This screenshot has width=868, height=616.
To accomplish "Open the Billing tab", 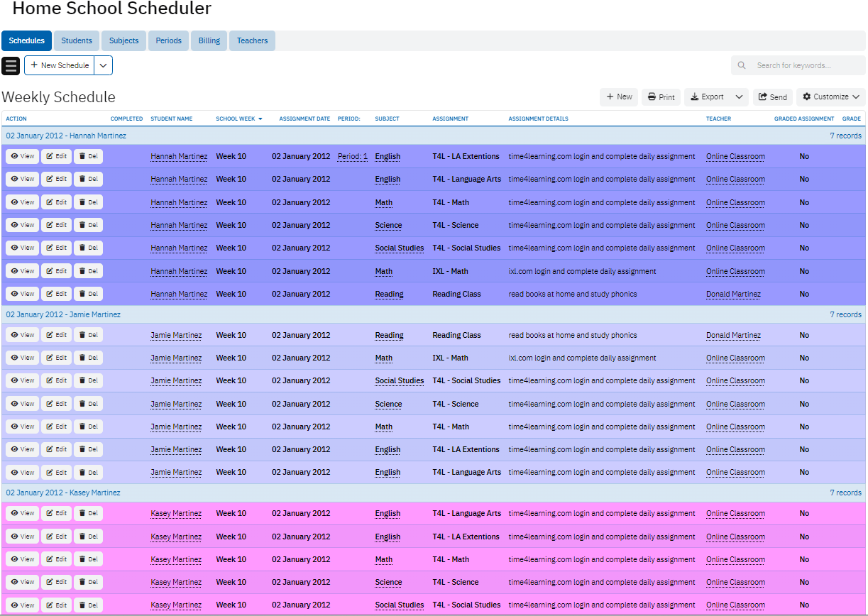I will [209, 40].
